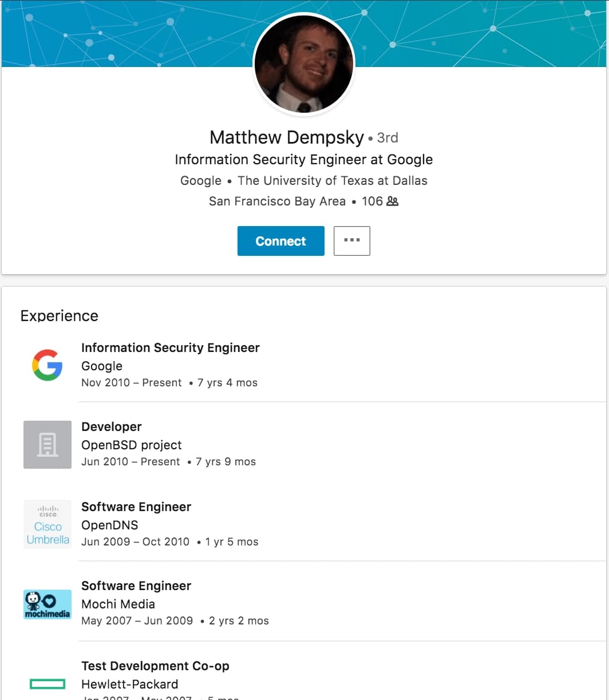The image size is (609, 700).
Task: Click the Software Engineer entry at Mochi Media
Action: coord(136,586)
